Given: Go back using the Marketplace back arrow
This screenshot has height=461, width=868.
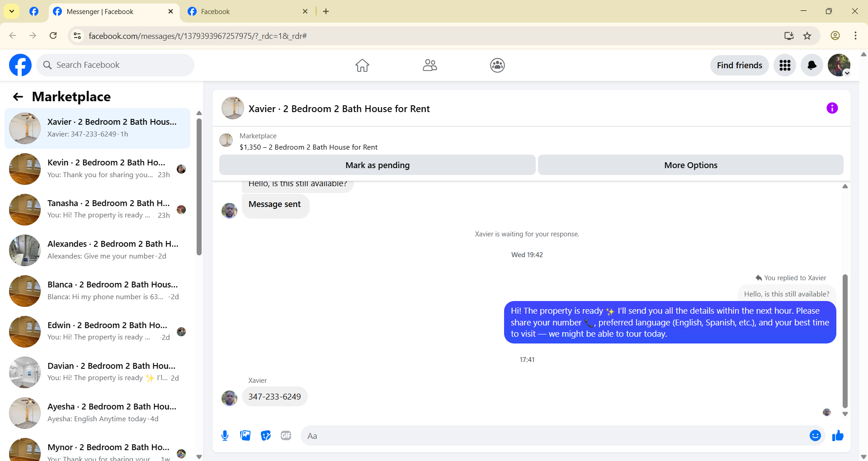Looking at the screenshot, I should (18, 97).
